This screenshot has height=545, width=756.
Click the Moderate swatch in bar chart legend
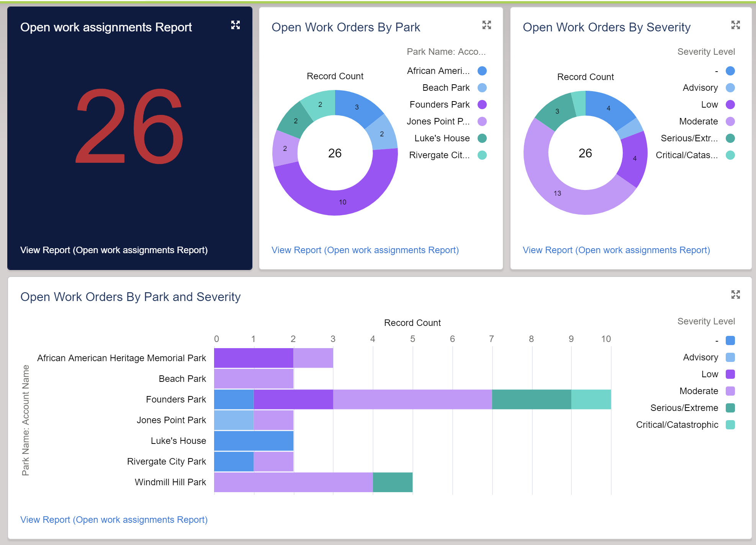[x=730, y=391]
